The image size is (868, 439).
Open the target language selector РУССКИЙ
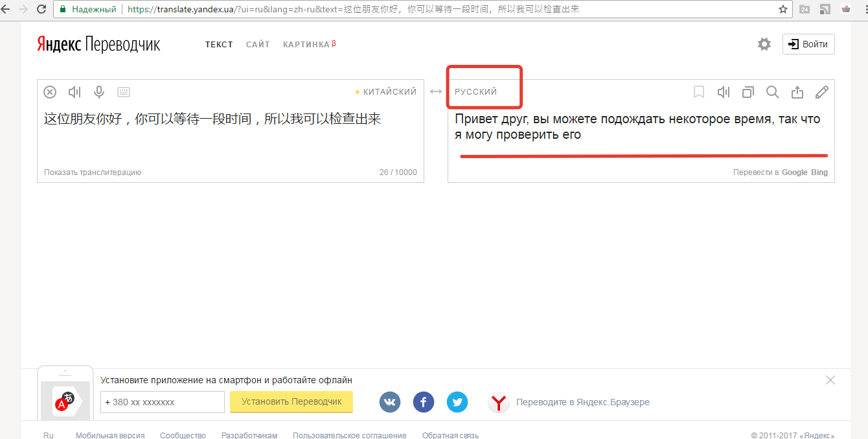pyautogui.click(x=476, y=92)
